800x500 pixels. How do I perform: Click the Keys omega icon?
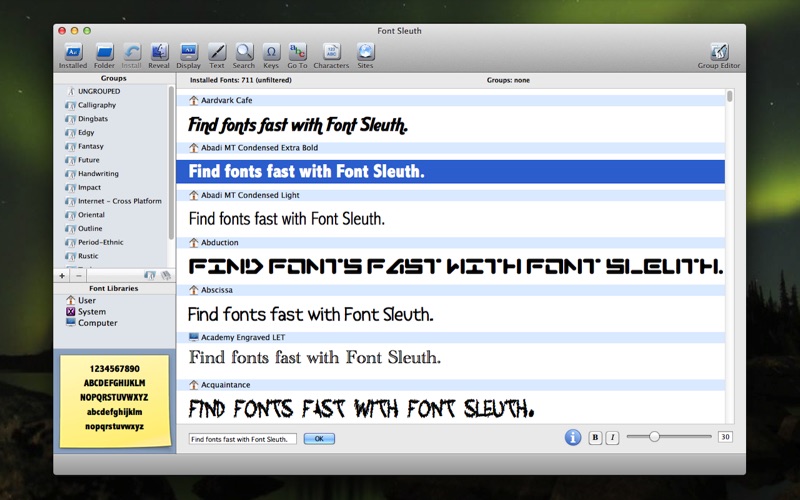click(x=271, y=52)
